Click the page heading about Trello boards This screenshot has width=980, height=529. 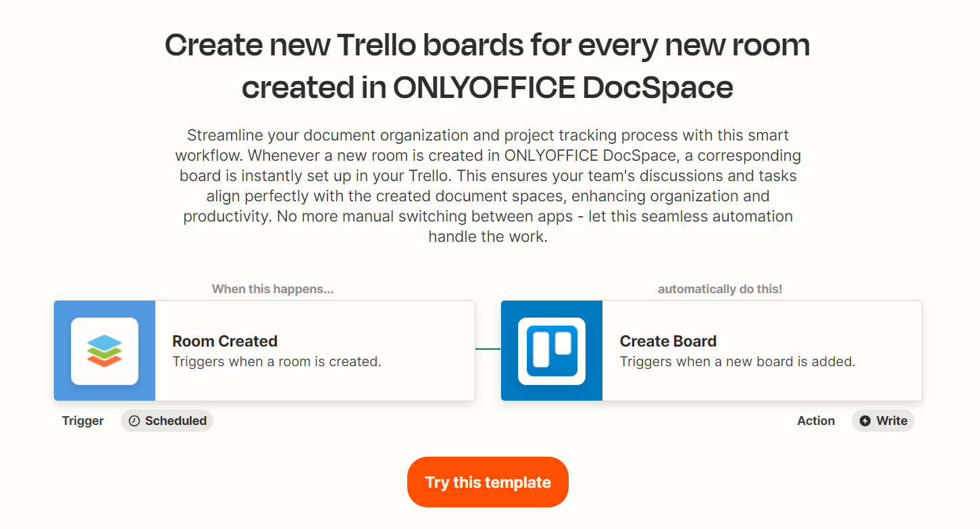[488, 66]
